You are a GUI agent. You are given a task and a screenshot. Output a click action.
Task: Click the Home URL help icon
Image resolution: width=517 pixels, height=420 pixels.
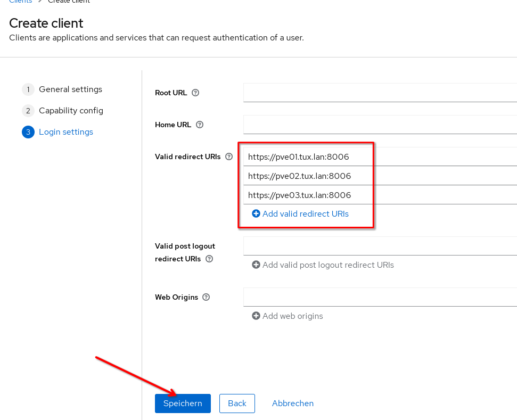coord(200,125)
